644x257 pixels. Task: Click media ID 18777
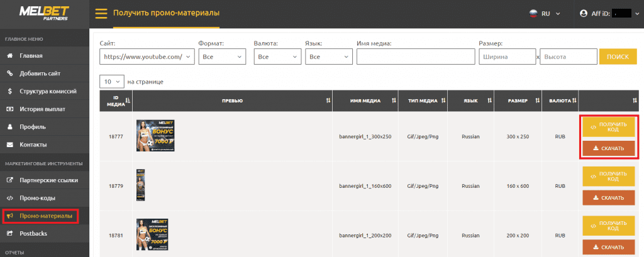coord(116,136)
